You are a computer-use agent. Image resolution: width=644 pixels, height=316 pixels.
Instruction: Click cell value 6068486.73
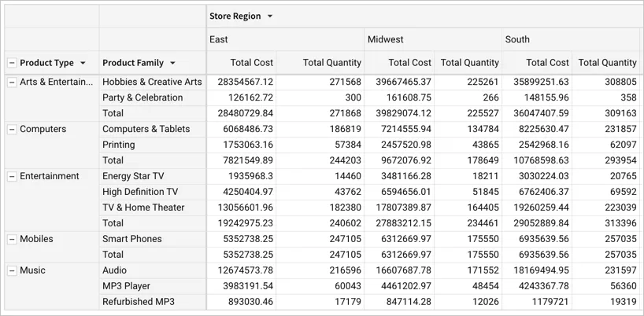click(248, 129)
